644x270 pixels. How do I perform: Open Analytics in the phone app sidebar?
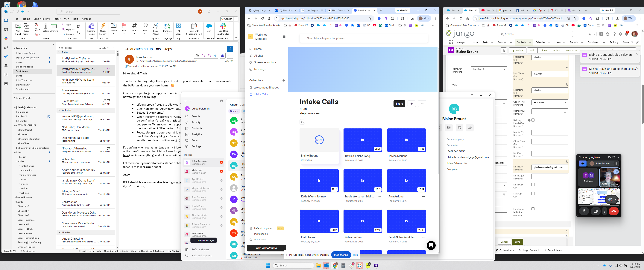pyautogui.click(x=197, y=134)
